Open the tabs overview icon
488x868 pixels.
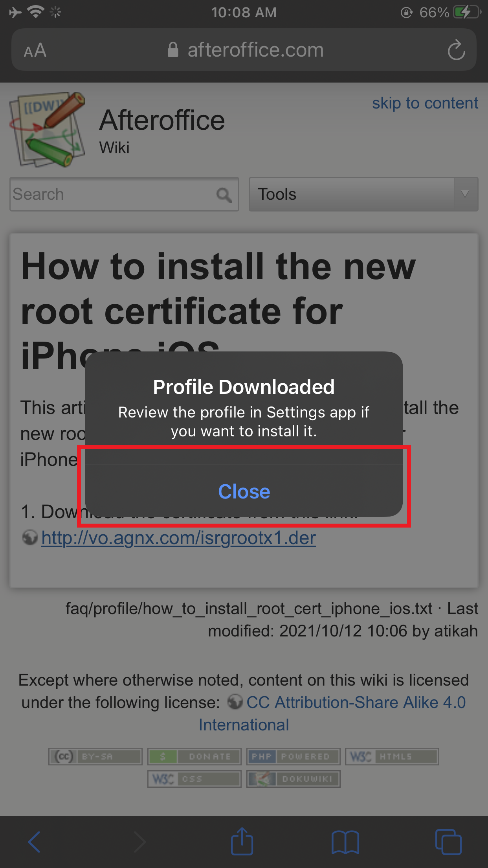(x=448, y=842)
